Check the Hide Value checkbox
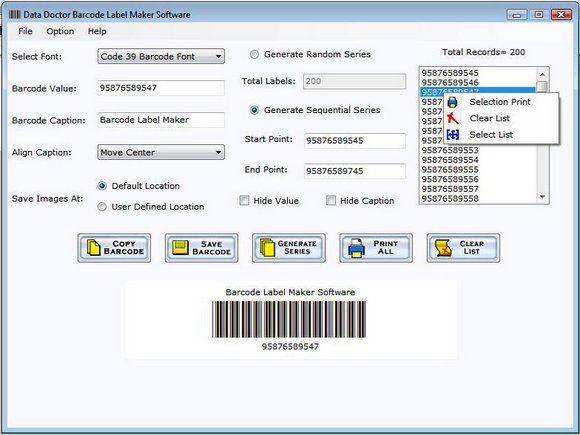The height and width of the screenshot is (435, 580). point(244,200)
